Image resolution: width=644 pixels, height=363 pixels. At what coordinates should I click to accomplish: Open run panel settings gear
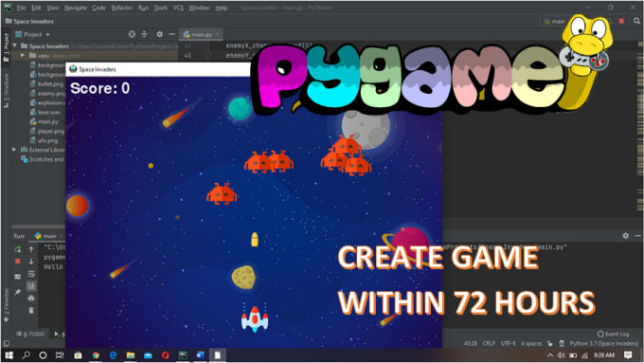coord(625,236)
